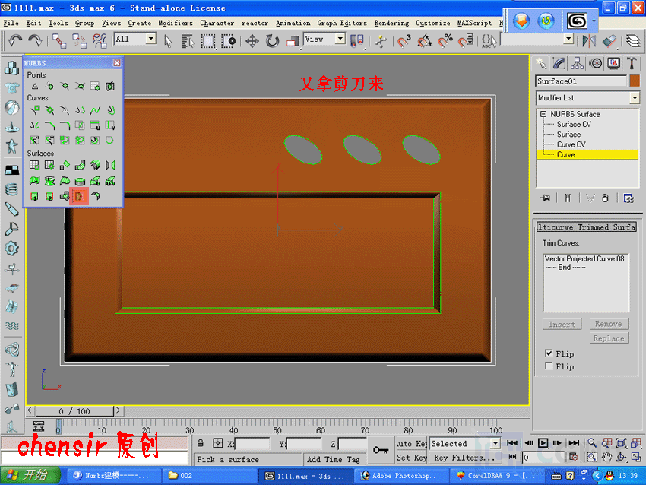Screen dimensions: 646x485
Task: Uncheck the checked Flip checkbox
Action: tap(549, 354)
